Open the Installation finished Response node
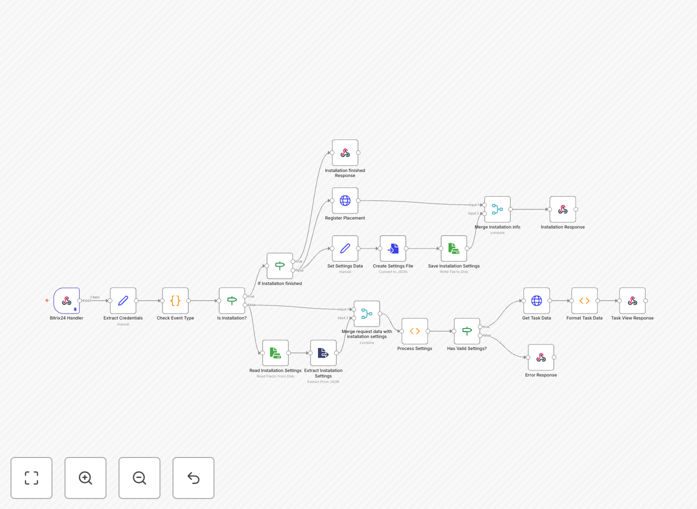 coord(345,152)
